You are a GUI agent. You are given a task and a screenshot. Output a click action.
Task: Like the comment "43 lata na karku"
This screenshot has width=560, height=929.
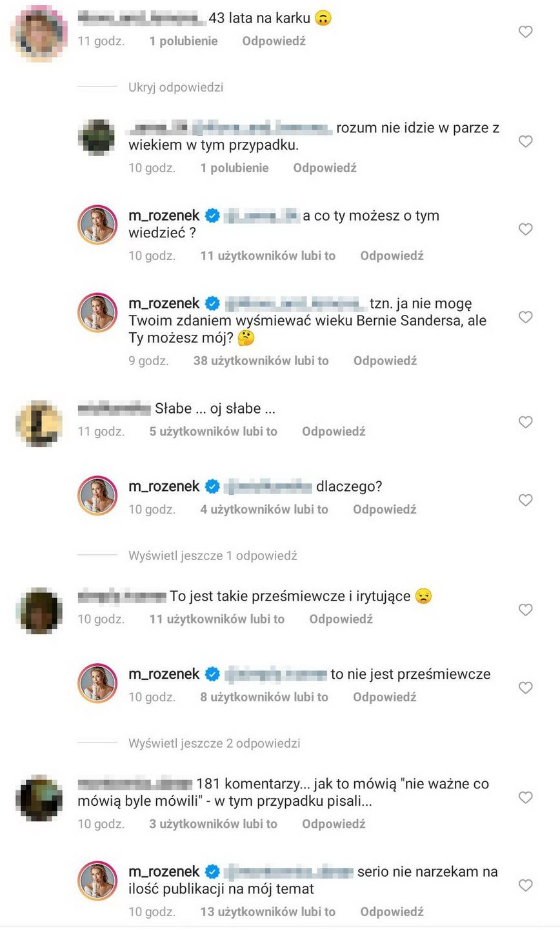(525, 32)
